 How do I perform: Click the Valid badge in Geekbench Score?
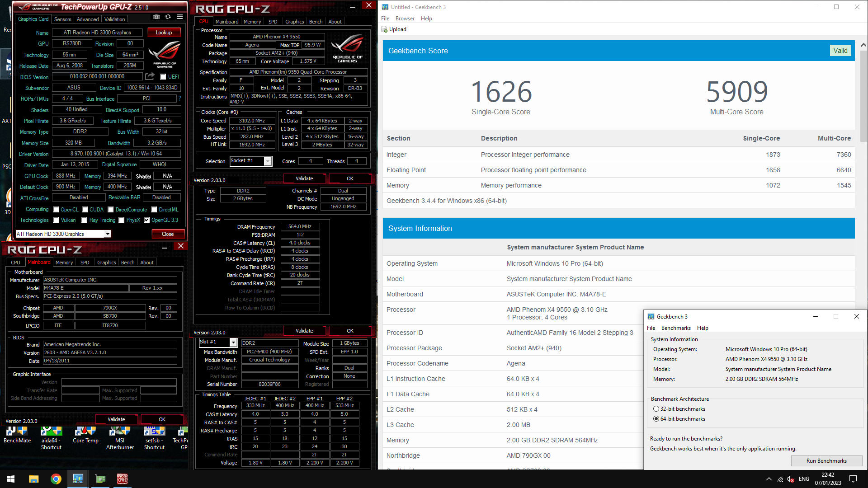coord(840,51)
